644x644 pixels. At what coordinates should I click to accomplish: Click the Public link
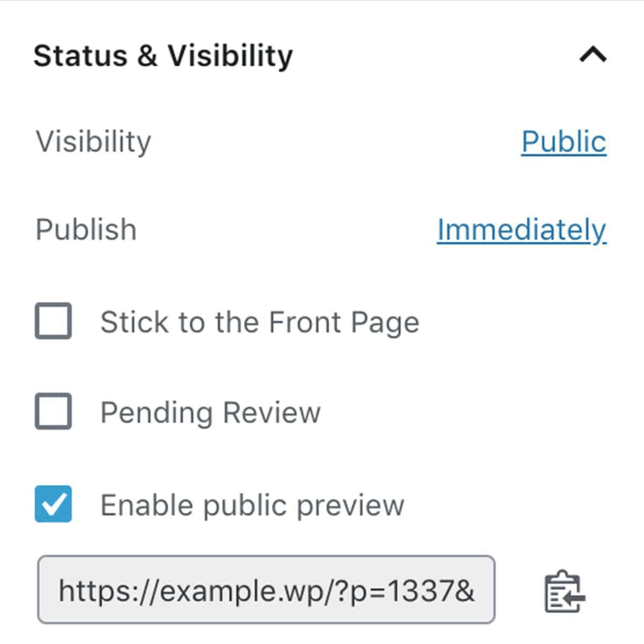(x=563, y=142)
